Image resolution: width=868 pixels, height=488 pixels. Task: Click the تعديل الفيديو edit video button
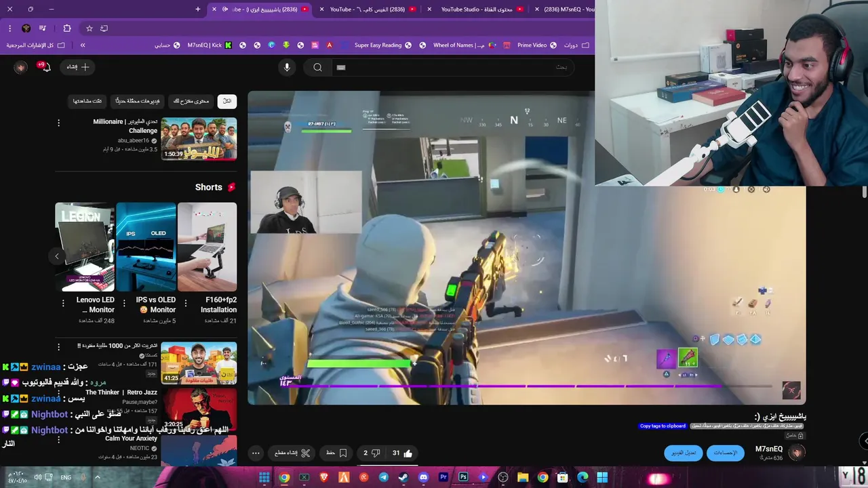[684, 453]
